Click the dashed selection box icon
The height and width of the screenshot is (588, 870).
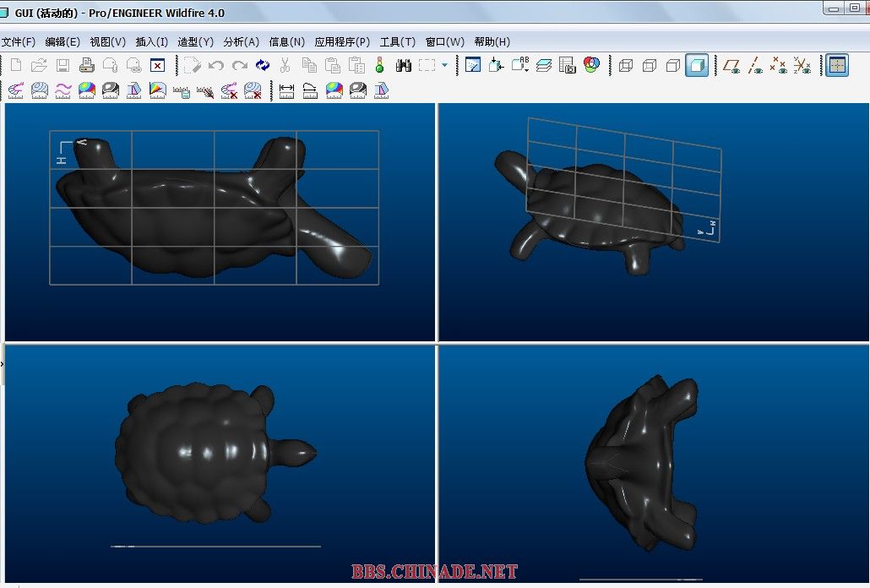[427, 65]
